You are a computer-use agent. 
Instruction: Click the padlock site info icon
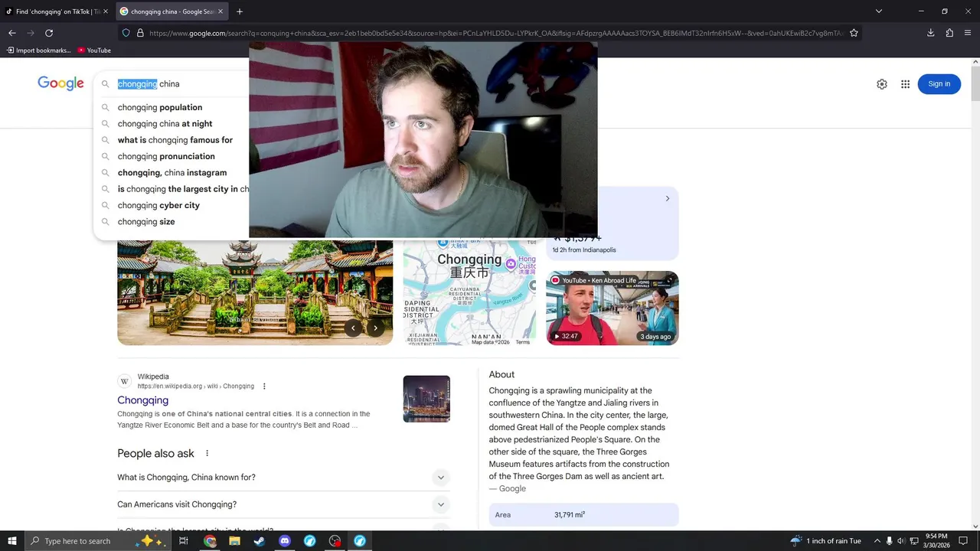(140, 33)
